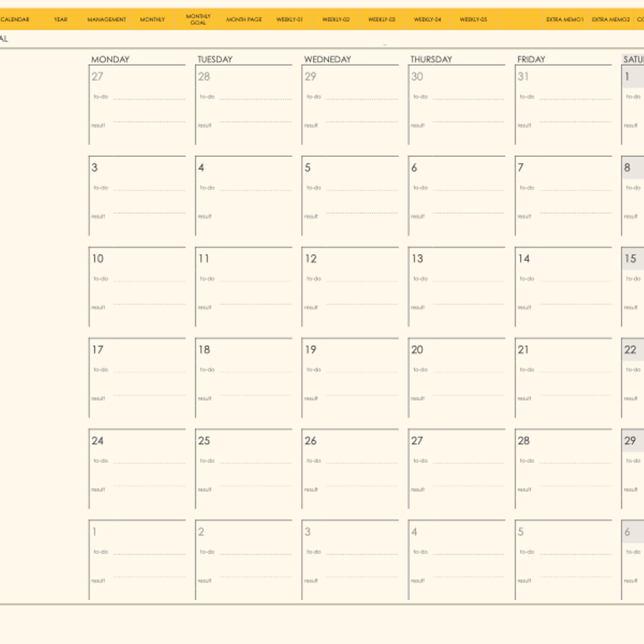Select date 15 in the Saturday column
The image size is (644, 644).
[631, 259]
